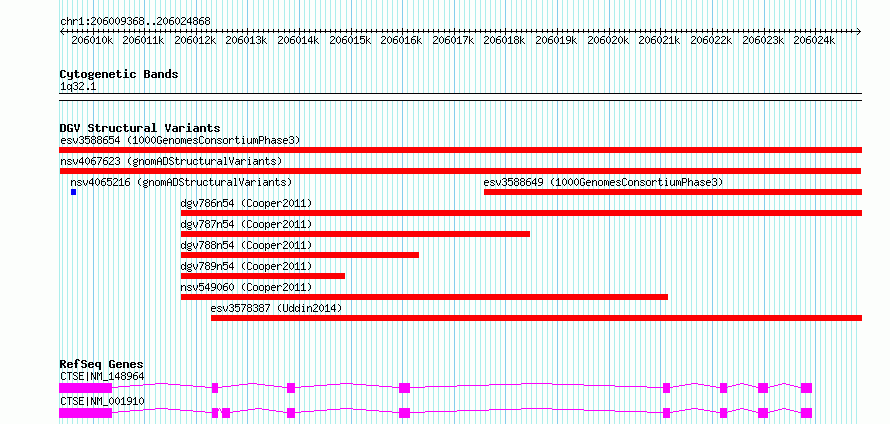Open variant label nsv549060 (Cooper2011)
Viewport: 890px width, 424px height.
coord(246,287)
